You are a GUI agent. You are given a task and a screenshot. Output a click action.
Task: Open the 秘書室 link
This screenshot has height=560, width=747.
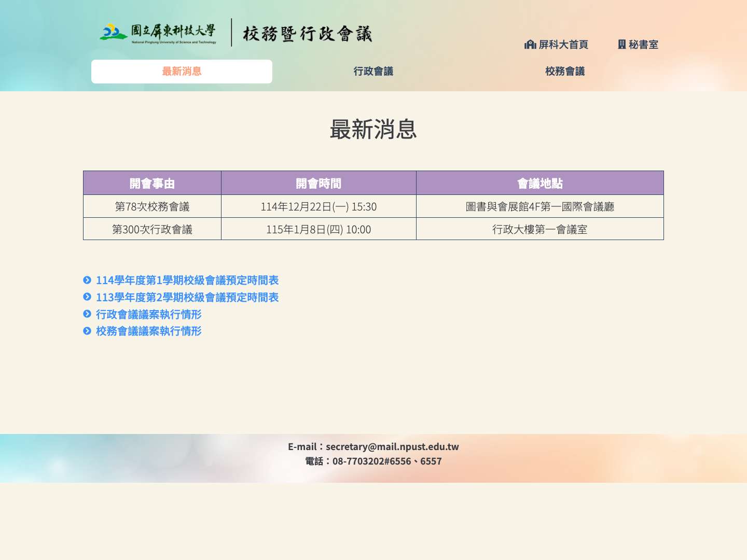click(x=643, y=45)
